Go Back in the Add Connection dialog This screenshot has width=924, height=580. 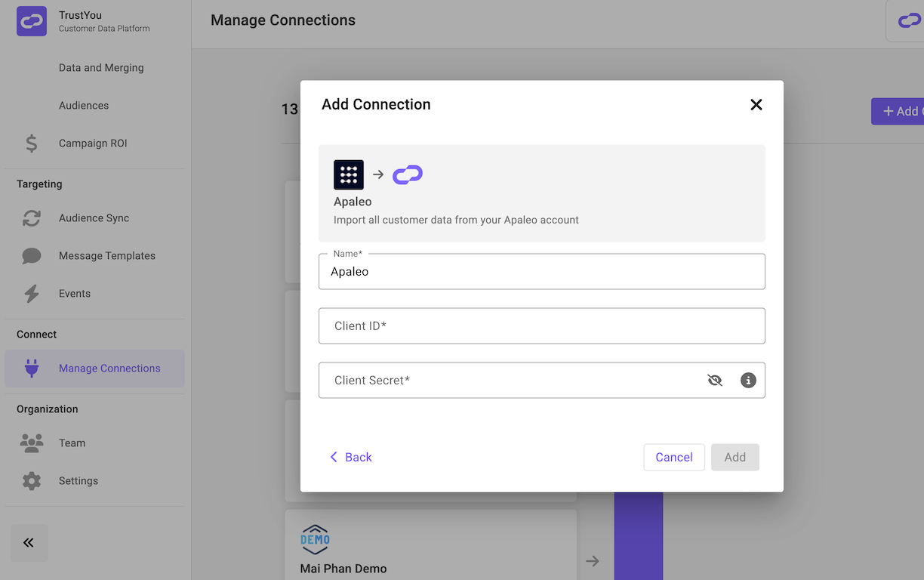tap(351, 457)
